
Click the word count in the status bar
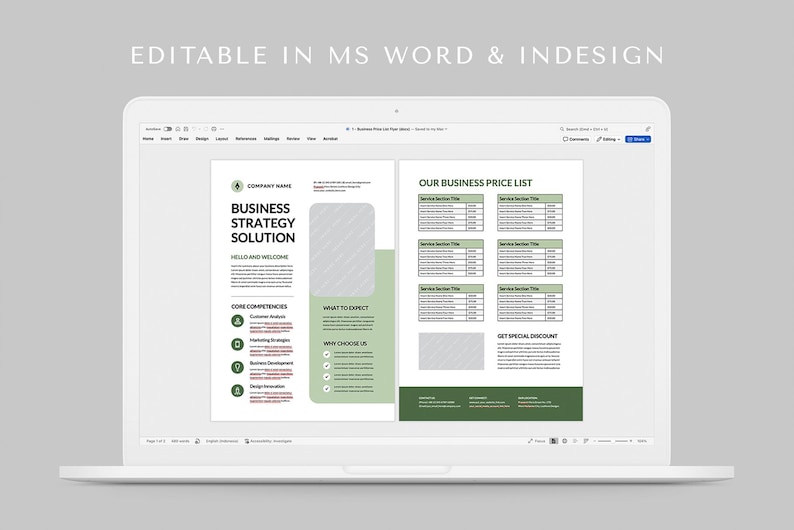180,441
